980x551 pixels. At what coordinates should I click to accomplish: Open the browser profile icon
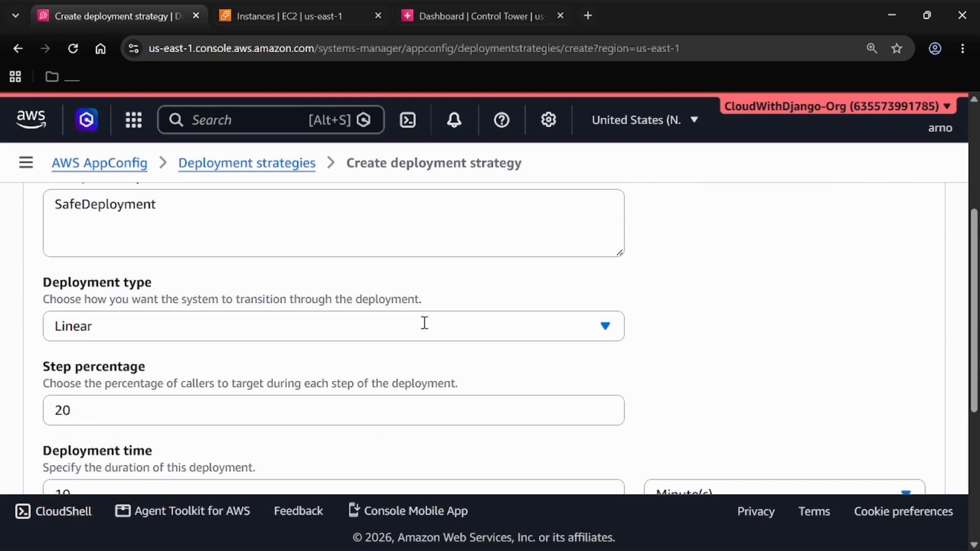coord(935,48)
